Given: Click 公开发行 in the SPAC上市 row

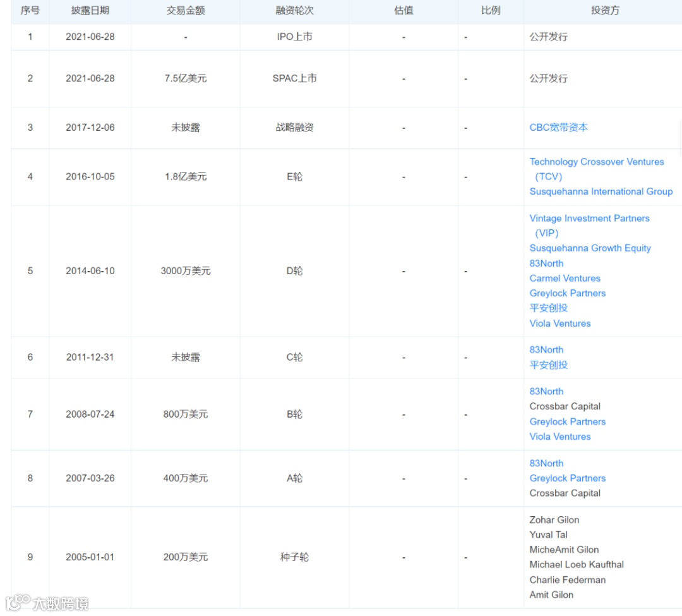Looking at the screenshot, I should 549,79.
